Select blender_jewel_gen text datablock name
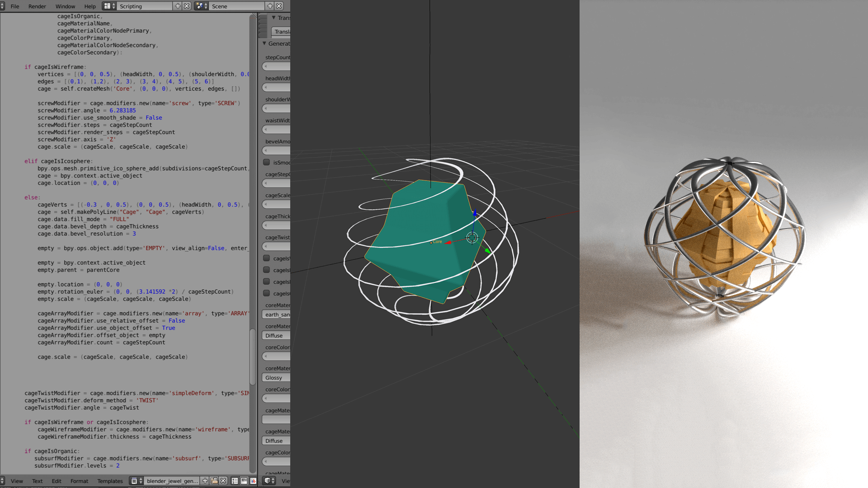This screenshot has height=488, width=868. (172, 481)
